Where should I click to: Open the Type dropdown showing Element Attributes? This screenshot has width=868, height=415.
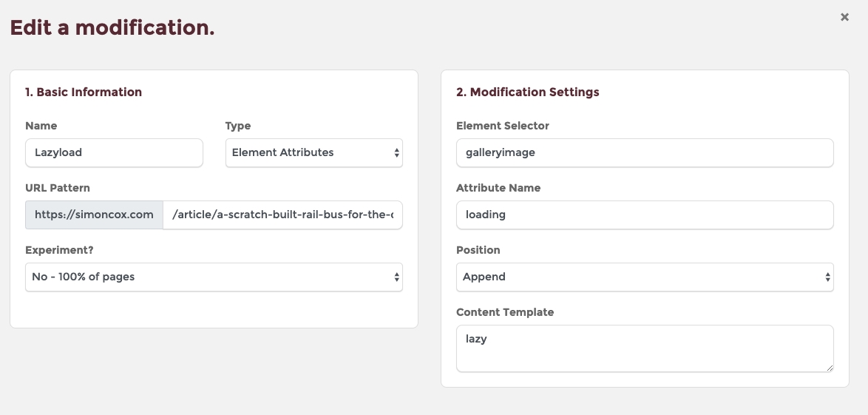313,152
